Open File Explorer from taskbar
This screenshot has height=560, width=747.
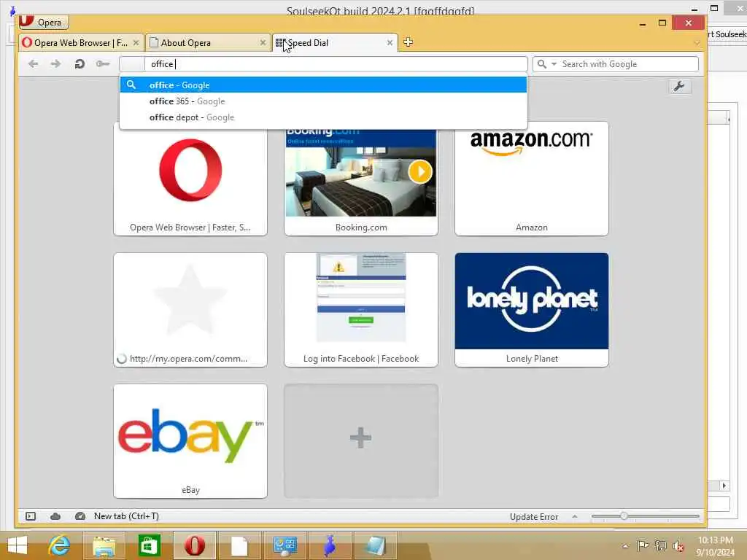pyautogui.click(x=104, y=545)
